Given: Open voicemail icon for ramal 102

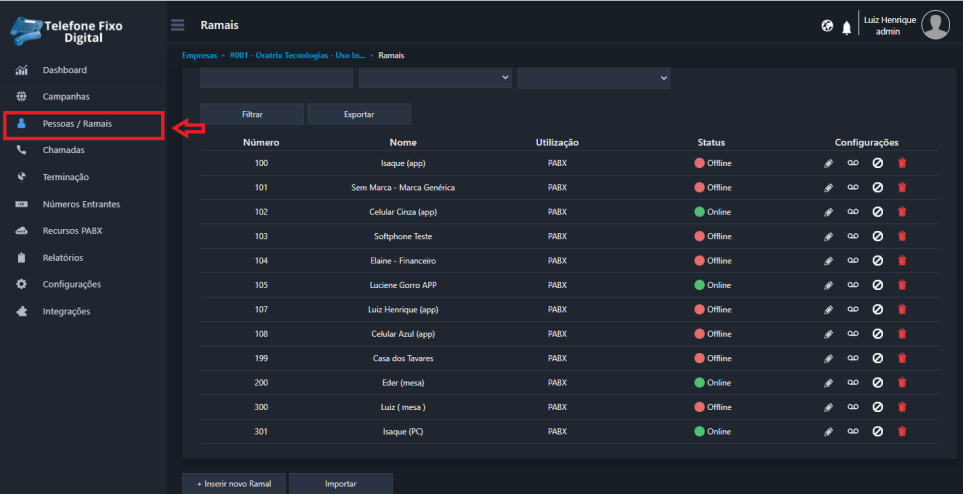Looking at the screenshot, I should coord(853,211).
